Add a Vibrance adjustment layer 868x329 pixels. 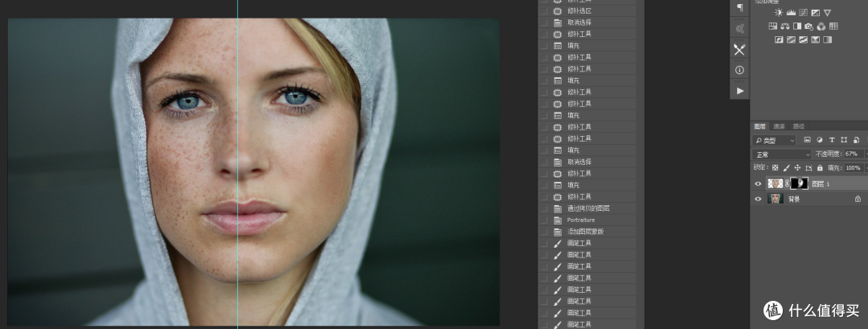coord(827,13)
